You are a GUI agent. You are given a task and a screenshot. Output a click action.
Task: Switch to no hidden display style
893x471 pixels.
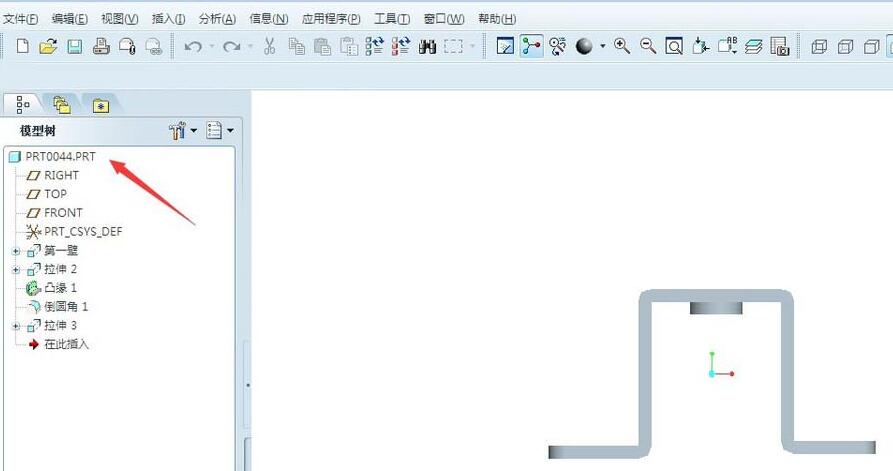tap(871, 47)
